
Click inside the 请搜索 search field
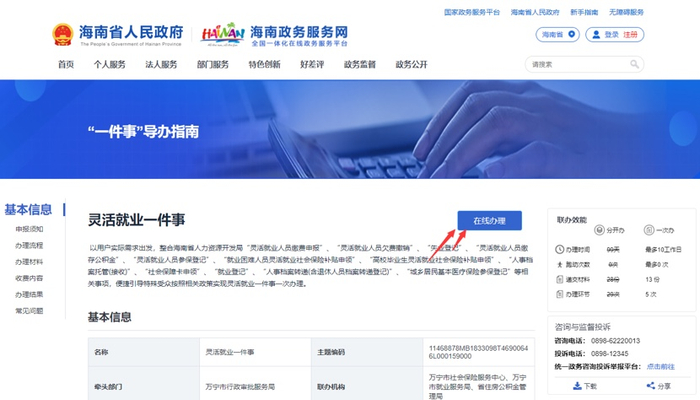click(579, 64)
